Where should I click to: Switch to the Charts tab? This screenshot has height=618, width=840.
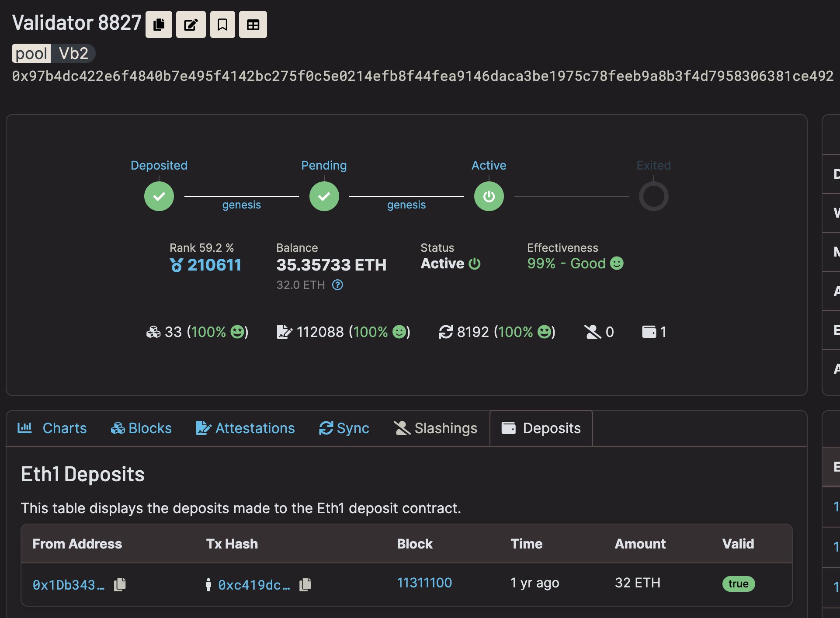pos(64,428)
